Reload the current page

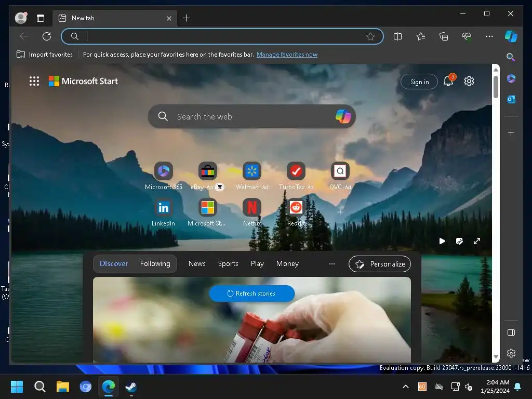pos(46,36)
